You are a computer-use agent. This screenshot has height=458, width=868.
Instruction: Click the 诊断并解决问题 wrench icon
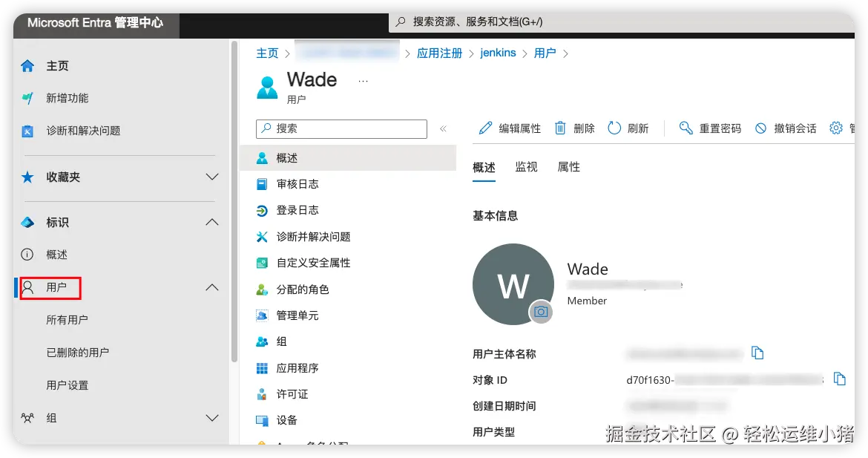click(262, 237)
